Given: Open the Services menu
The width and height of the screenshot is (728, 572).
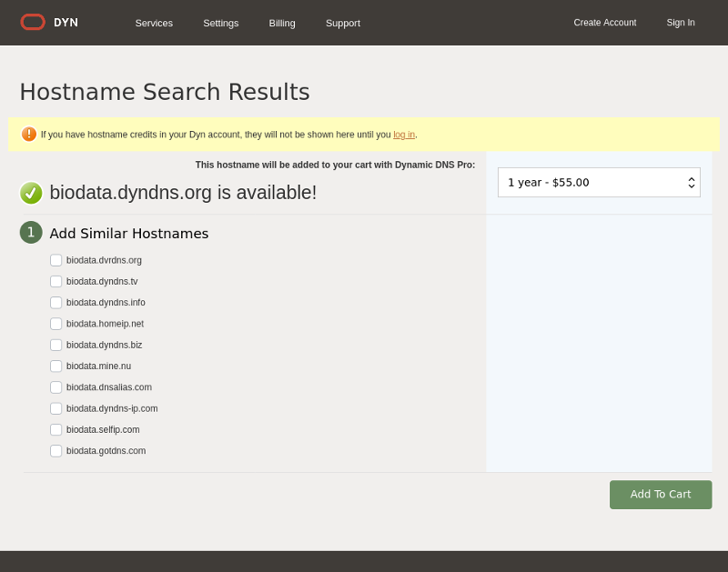Looking at the screenshot, I should [x=154, y=23].
